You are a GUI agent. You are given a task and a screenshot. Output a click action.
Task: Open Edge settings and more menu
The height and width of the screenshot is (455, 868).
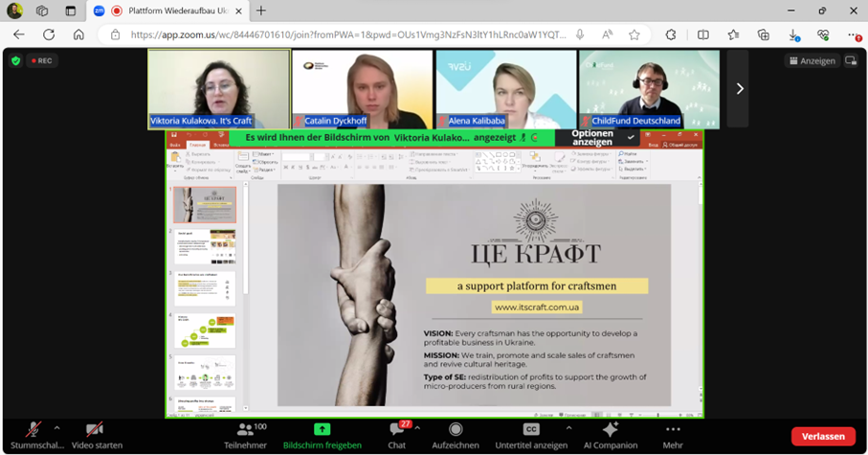pyautogui.click(x=855, y=34)
